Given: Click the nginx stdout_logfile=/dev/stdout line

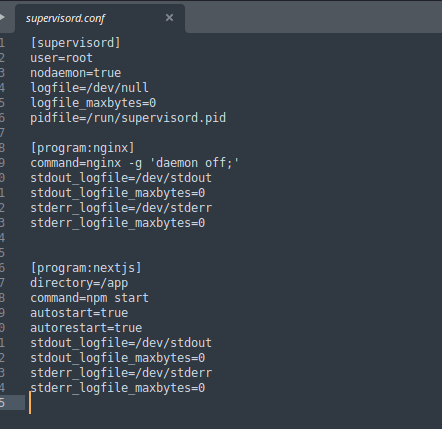Looking at the screenshot, I should coord(121,178).
